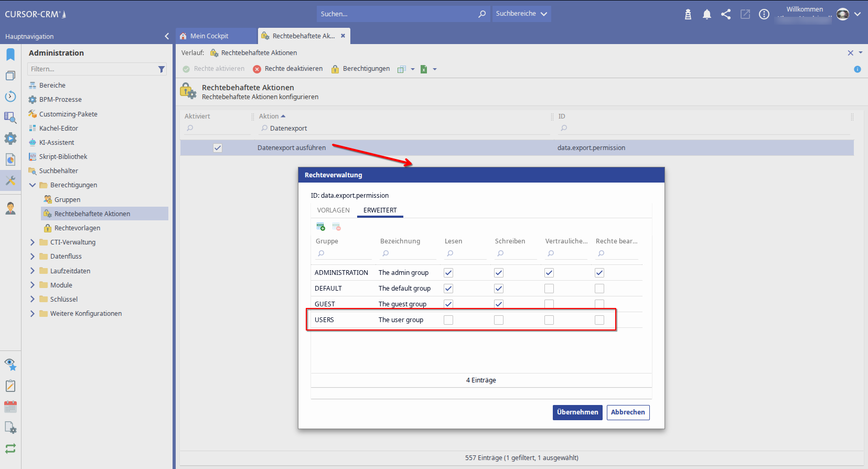Click the filter funnel icon in Administration
Image resolution: width=868 pixels, height=469 pixels.
coord(161,69)
